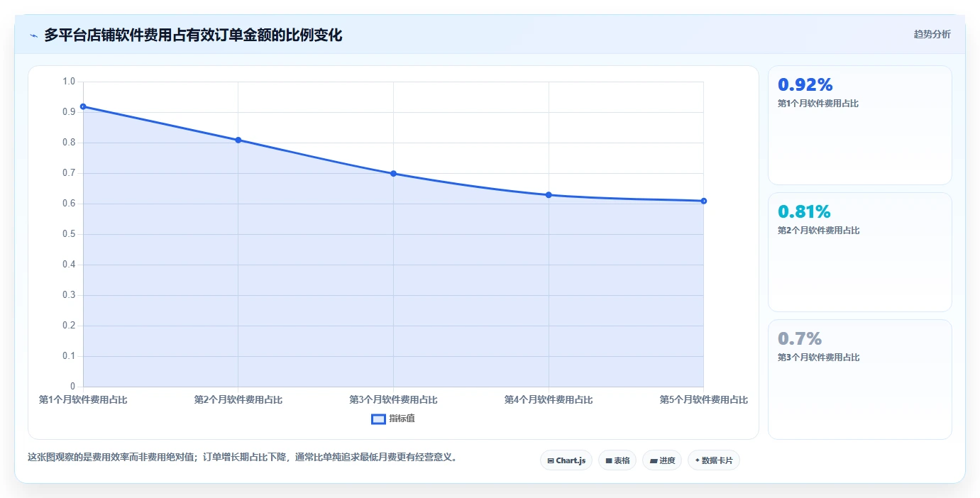
Task: Toggle the 指标值 legend item
Action: click(393, 419)
